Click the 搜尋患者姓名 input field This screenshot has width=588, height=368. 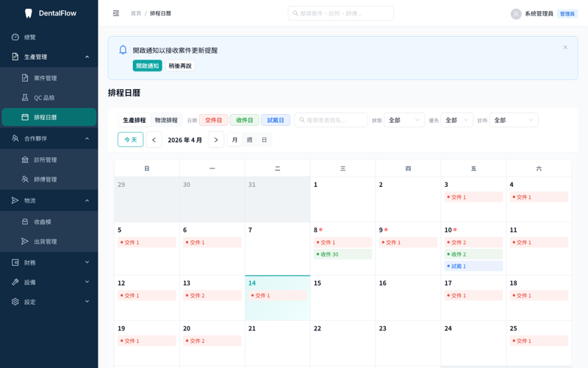tap(331, 120)
